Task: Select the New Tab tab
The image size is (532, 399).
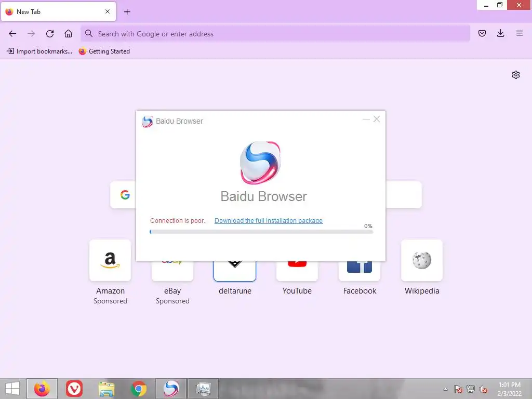Action: [x=58, y=11]
